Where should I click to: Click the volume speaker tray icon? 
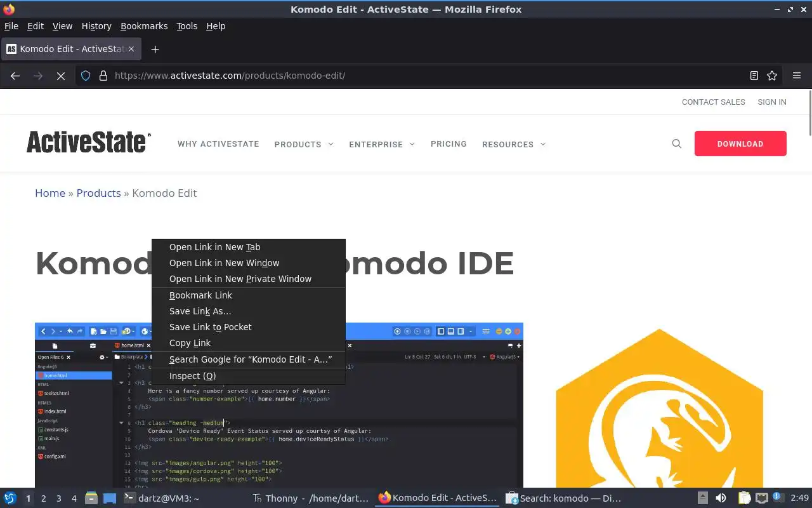click(x=721, y=498)
